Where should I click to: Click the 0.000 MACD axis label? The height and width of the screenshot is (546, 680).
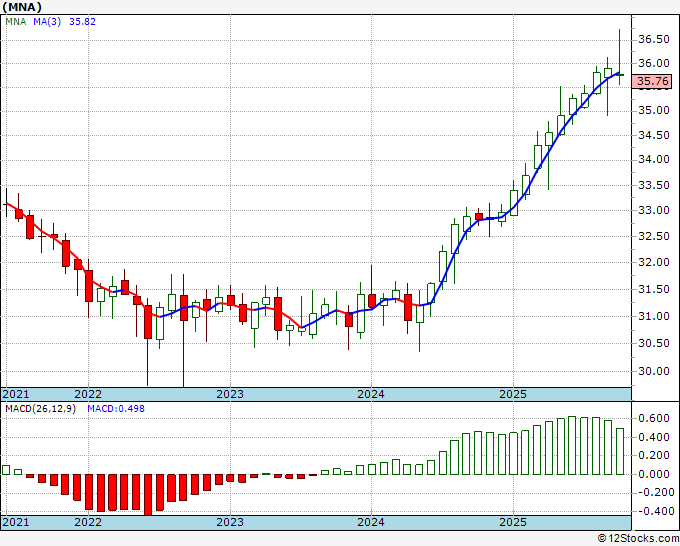[x=654, y=474]
